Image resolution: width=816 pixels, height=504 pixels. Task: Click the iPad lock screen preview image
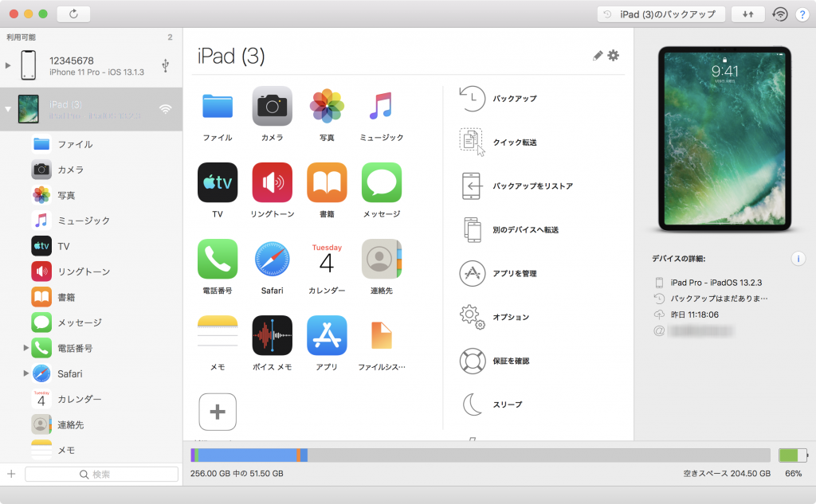724,139
